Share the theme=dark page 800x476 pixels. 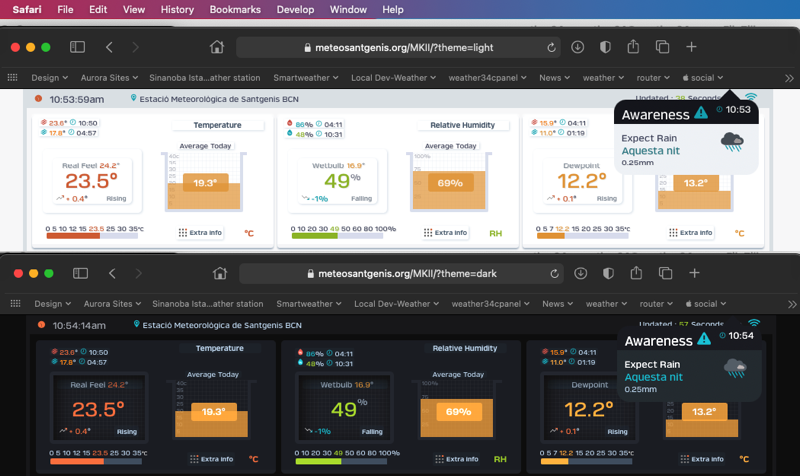click(636, 273)
